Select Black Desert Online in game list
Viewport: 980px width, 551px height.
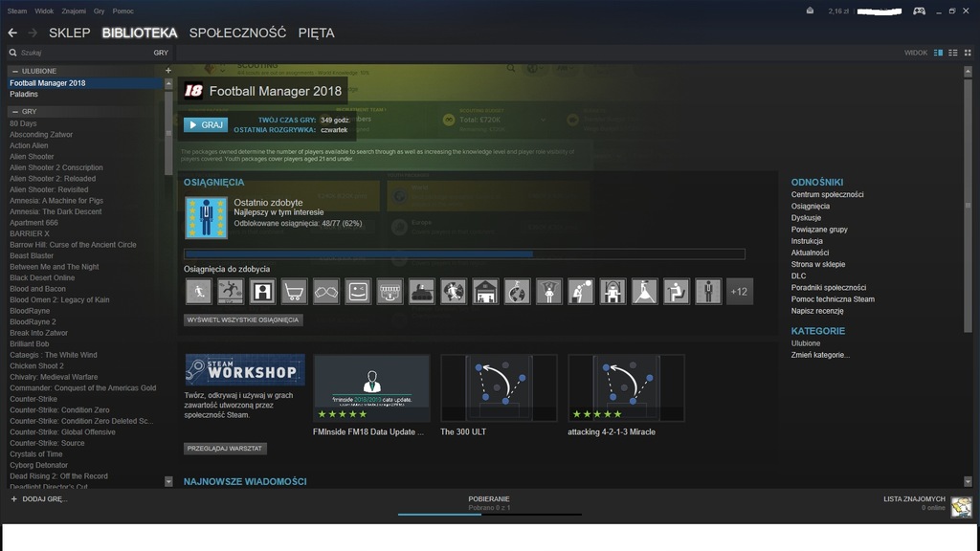[x=42, y=278]
